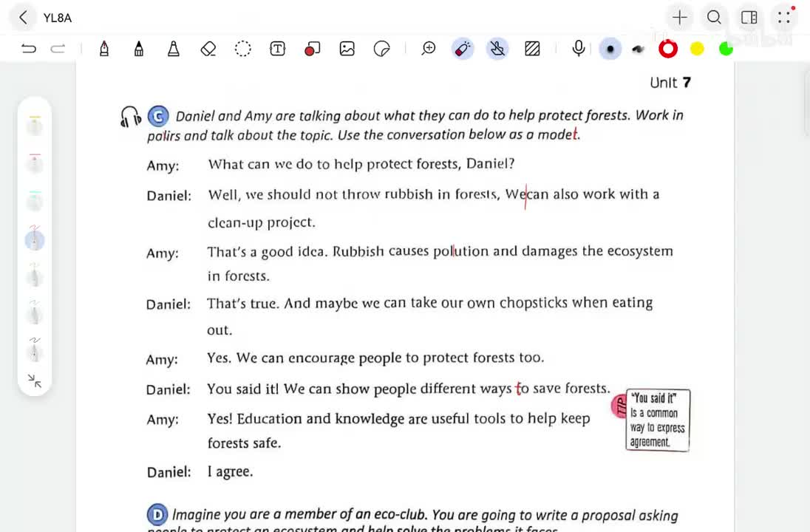Open the sticker tool
810x532 pixels.
pos(382,49)
